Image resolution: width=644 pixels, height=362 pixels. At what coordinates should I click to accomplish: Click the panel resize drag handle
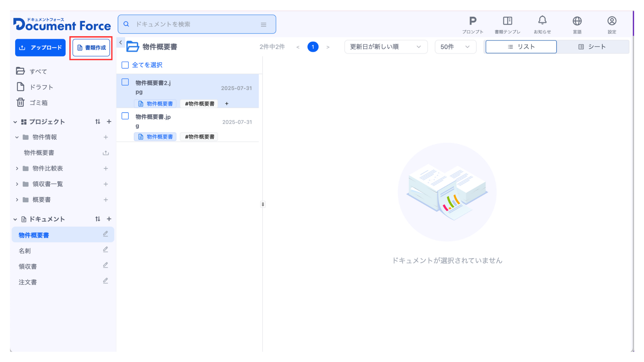tap(263, 204)
